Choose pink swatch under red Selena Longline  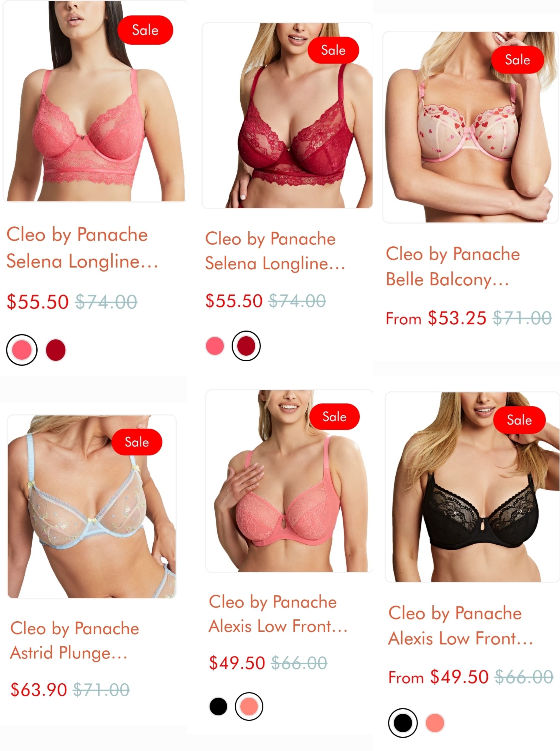click(x=215, y=346)
